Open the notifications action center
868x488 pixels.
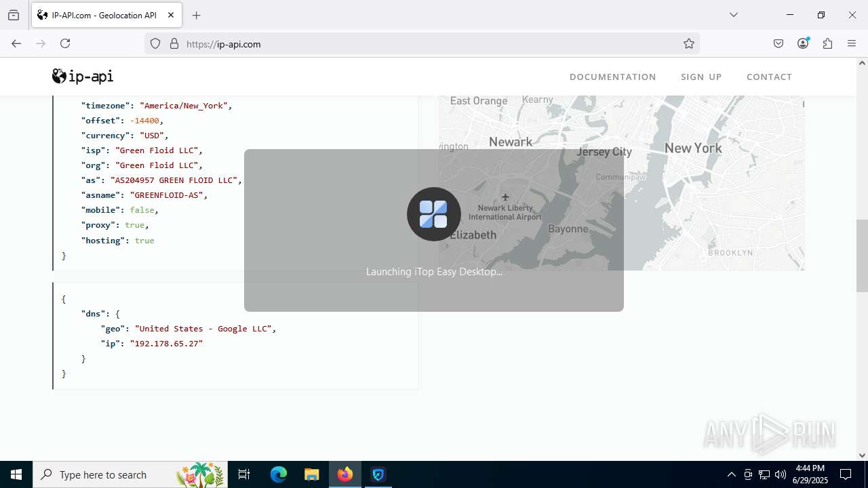pos(846,474)
